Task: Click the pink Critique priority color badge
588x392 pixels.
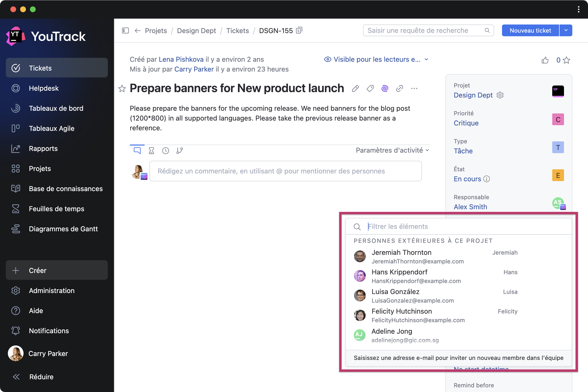Action: (x=558, y=120)
